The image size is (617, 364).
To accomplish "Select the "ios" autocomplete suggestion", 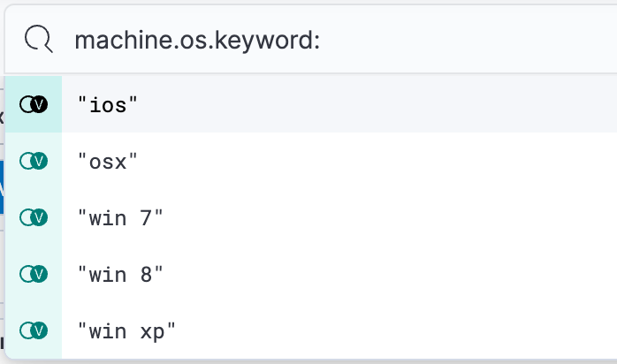I will 109,104.
